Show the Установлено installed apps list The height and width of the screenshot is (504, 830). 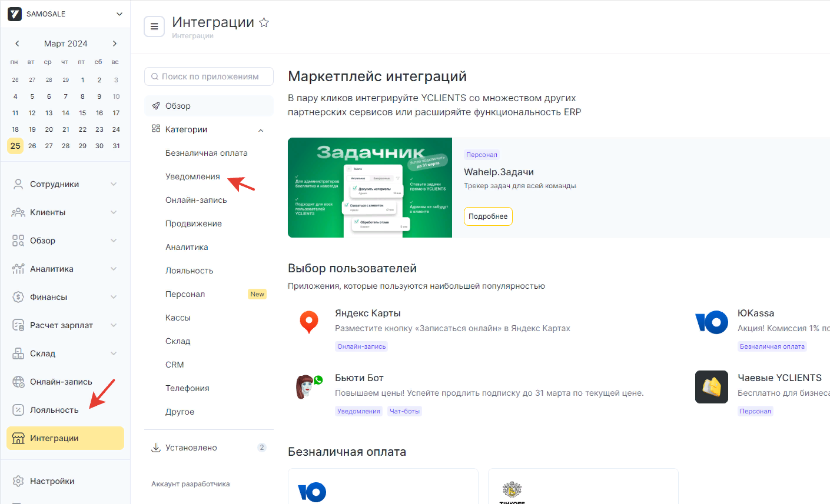coord(209,448)
